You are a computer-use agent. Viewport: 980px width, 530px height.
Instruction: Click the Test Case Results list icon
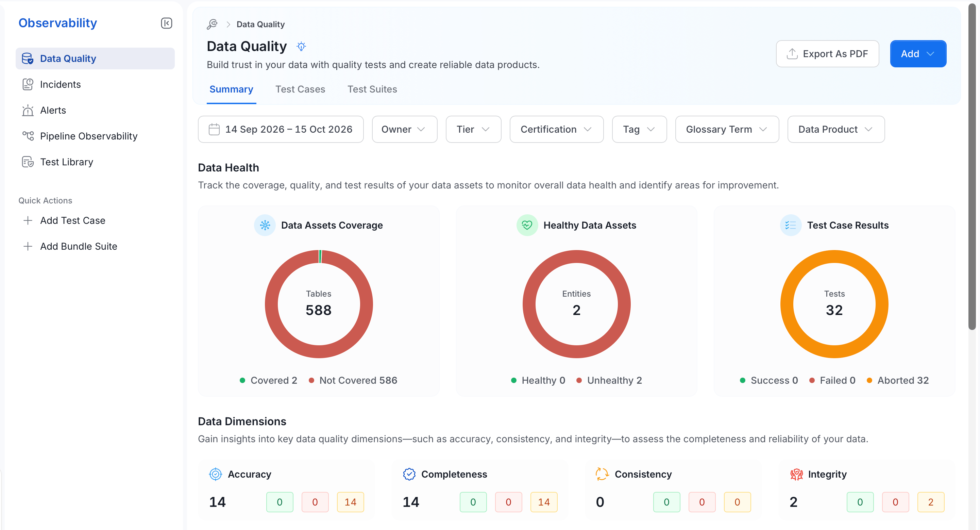coord(791,225)
